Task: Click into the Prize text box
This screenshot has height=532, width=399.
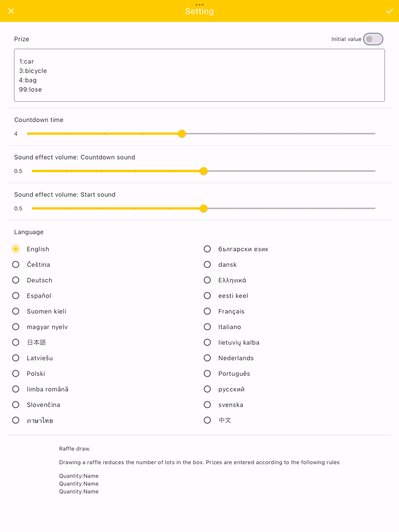Action: (x=199, y=75)
